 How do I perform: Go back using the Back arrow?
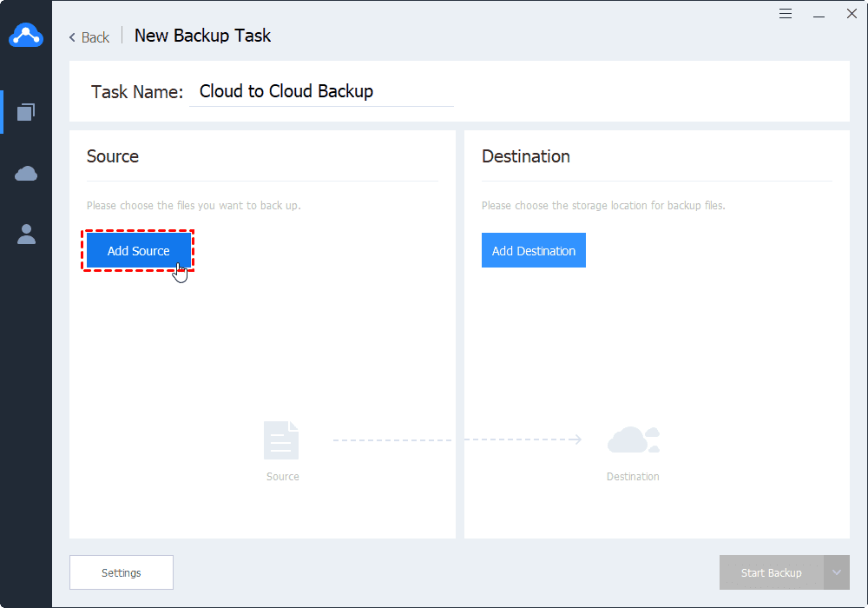pyautogui.click(x=89, y=37)
